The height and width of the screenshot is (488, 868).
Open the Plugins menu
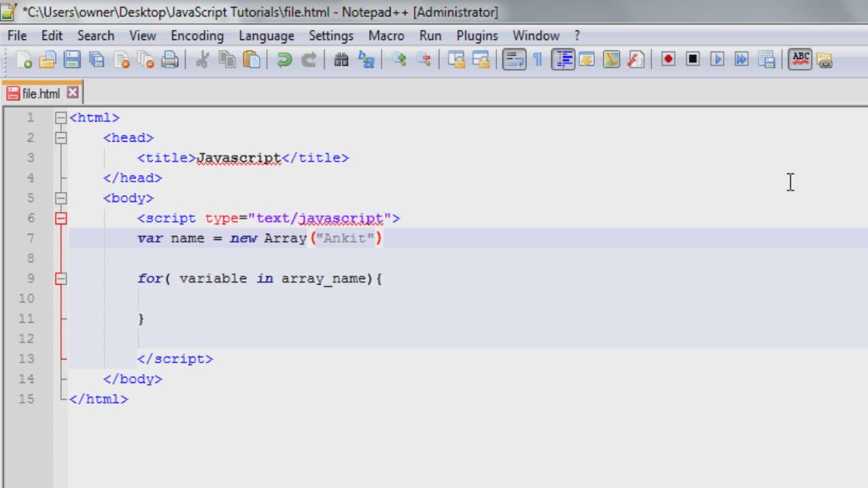(x=477, y=36)
